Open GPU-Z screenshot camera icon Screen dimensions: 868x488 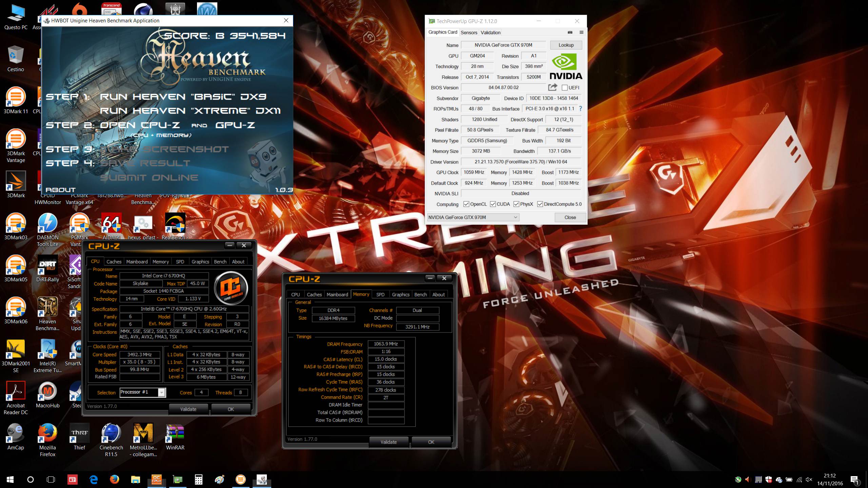pyautogui.click(x=570, y=33)
